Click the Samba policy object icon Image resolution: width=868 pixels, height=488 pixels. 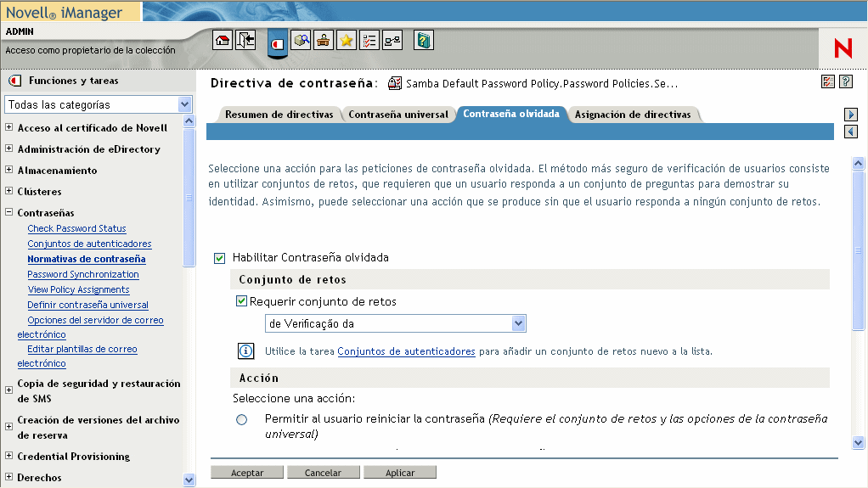tap(395, 83)
